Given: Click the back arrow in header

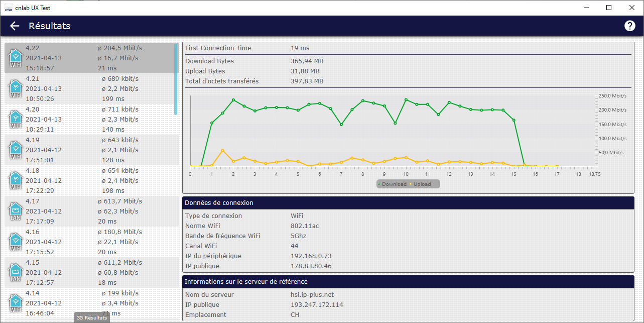Looking at the screenshot, I should [15, 26].
